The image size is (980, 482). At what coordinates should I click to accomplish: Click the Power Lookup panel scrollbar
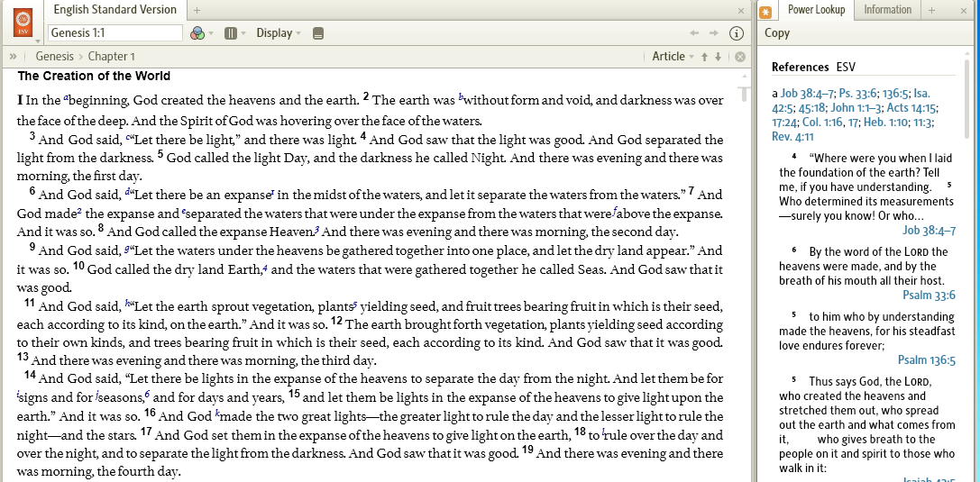tap(967, 100)
